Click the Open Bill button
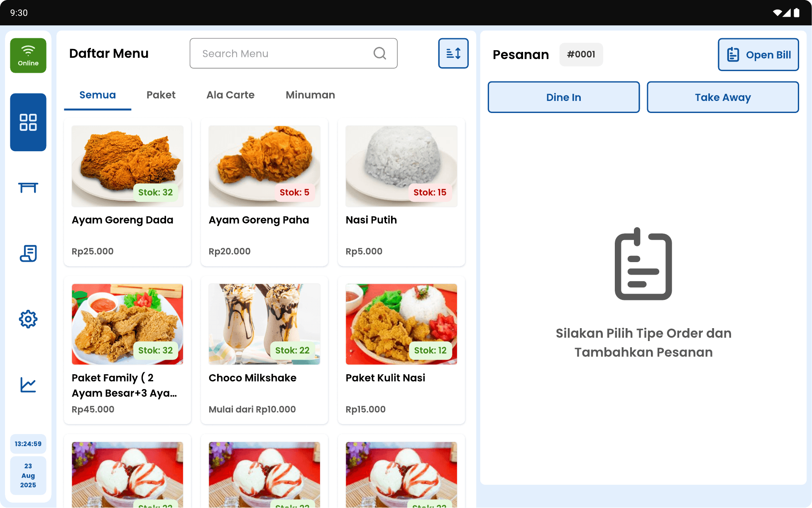Image resolution: width=812 pixels, height=508 pixels. (758, 54)
